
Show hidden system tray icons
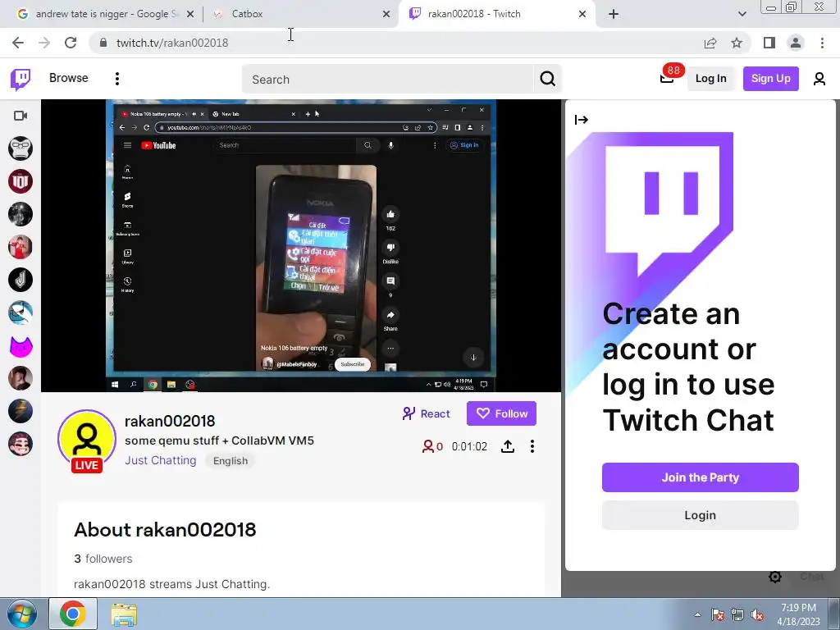point(697,614)
